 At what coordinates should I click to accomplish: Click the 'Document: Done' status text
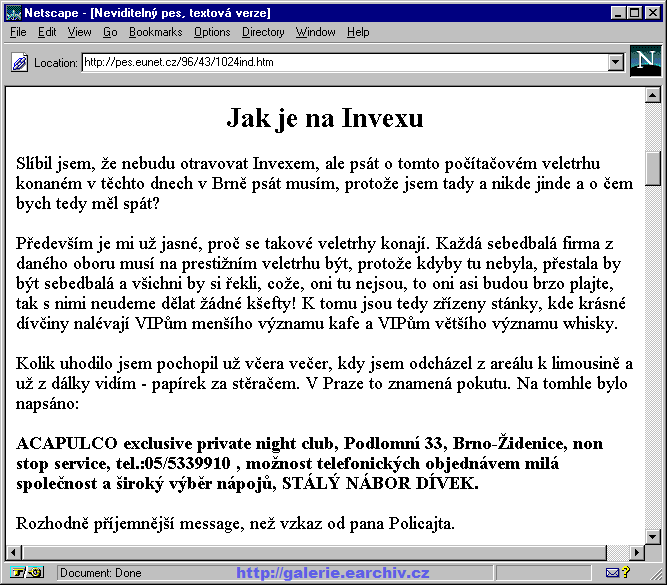click(101, 573)
